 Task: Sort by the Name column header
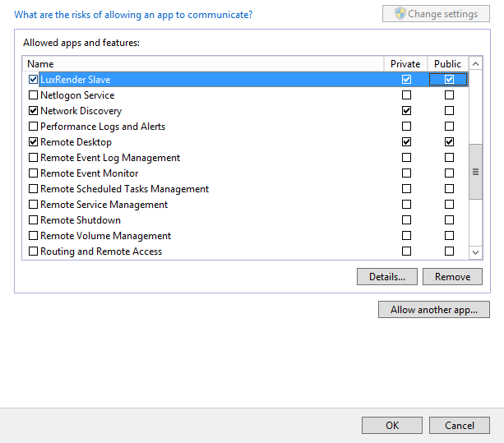pyautogui.click(x=203, y=64)
